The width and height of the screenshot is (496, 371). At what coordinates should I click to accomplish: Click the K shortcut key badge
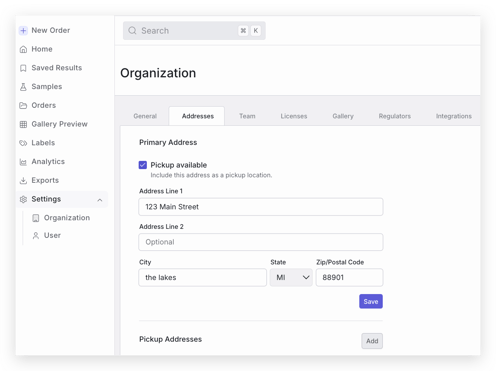click(x=256, y=31)
